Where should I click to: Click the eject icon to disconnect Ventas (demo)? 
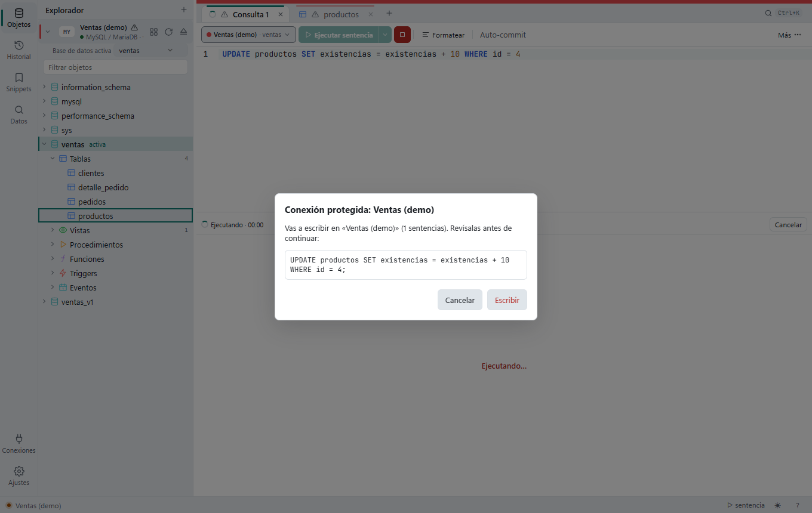pos(183,32)
